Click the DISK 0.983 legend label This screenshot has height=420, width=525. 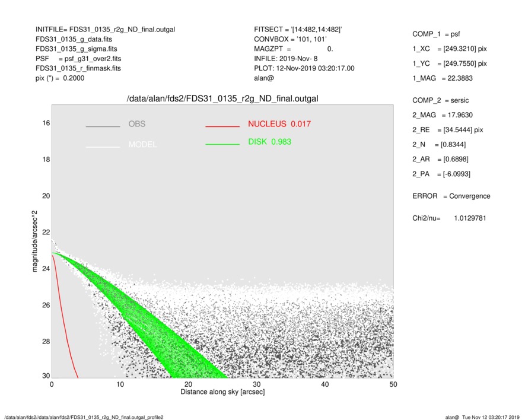(x=270, y=142)
